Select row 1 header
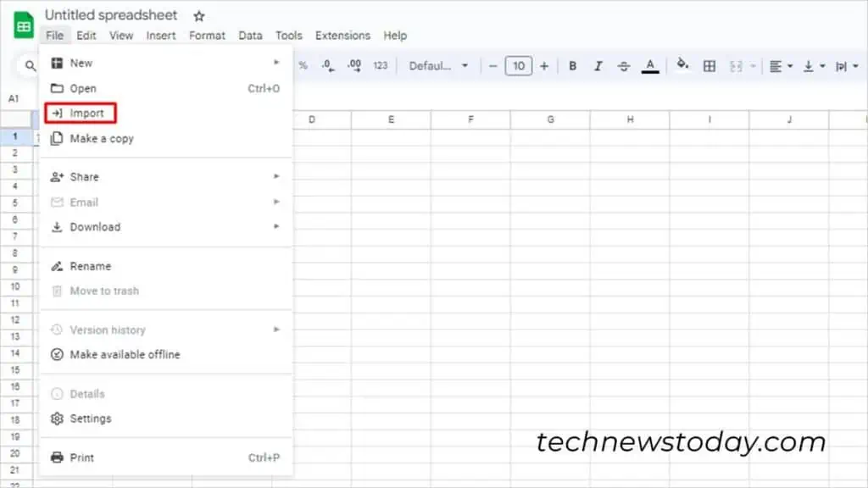 click(x=15, y=136)
